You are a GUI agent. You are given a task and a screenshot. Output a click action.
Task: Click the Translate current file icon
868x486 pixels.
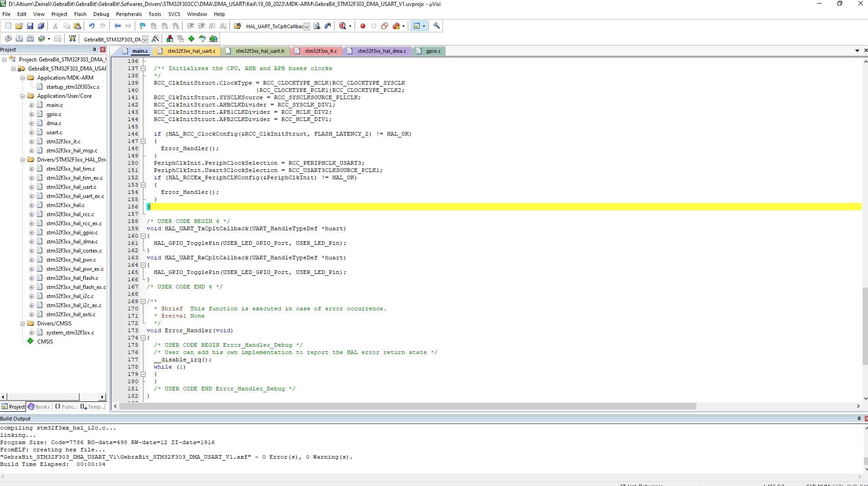8,39
